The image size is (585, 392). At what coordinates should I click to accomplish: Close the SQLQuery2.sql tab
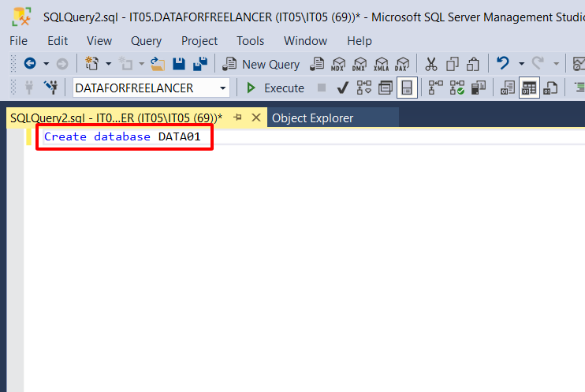click(x=256, y=118)
